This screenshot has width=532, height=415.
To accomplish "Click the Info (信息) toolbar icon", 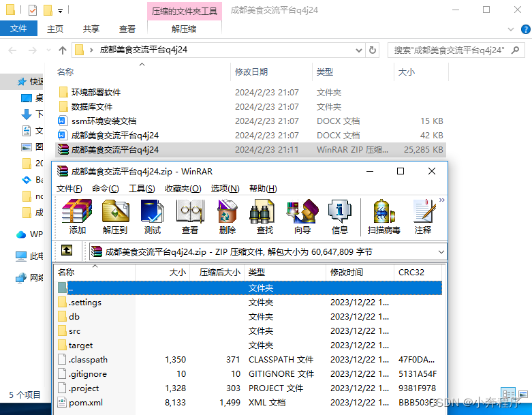I will [x=340, y=217].
